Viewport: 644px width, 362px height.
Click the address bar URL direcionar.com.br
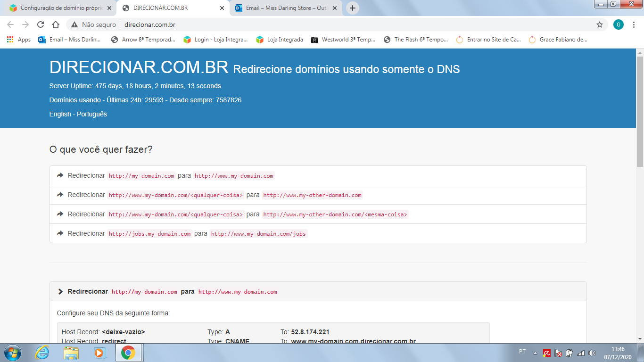150,25
